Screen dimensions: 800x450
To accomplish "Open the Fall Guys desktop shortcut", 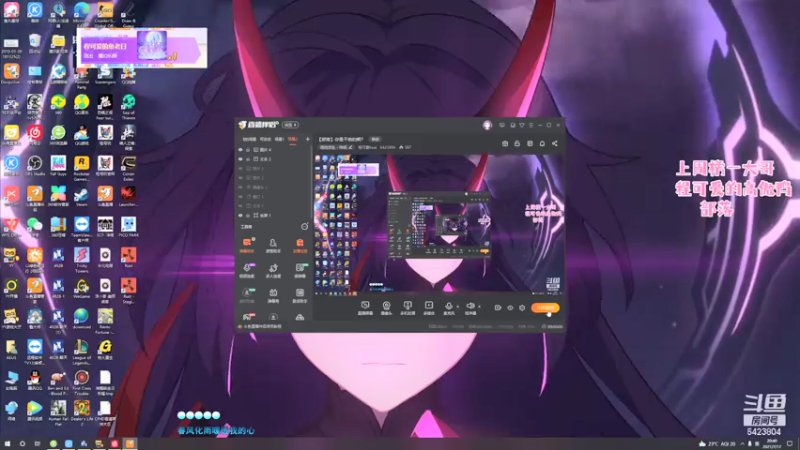I will [x=58, y=166].
